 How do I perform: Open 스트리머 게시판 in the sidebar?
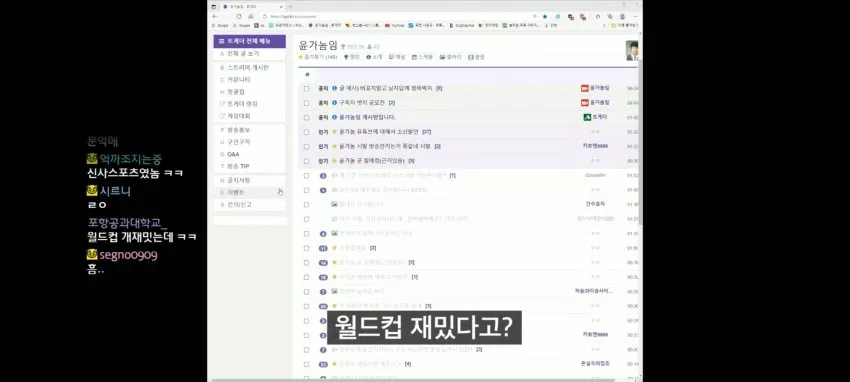[249, 68]
